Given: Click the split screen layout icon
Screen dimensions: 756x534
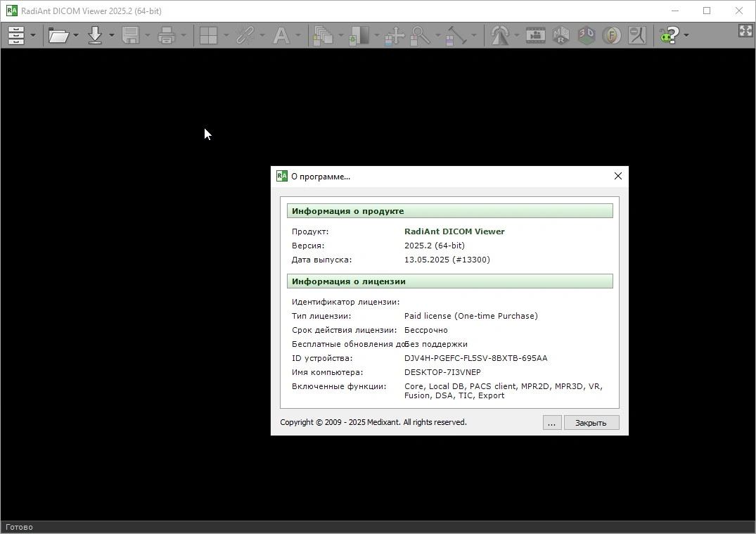Looking at the screenshot, I should coord(208,35).
